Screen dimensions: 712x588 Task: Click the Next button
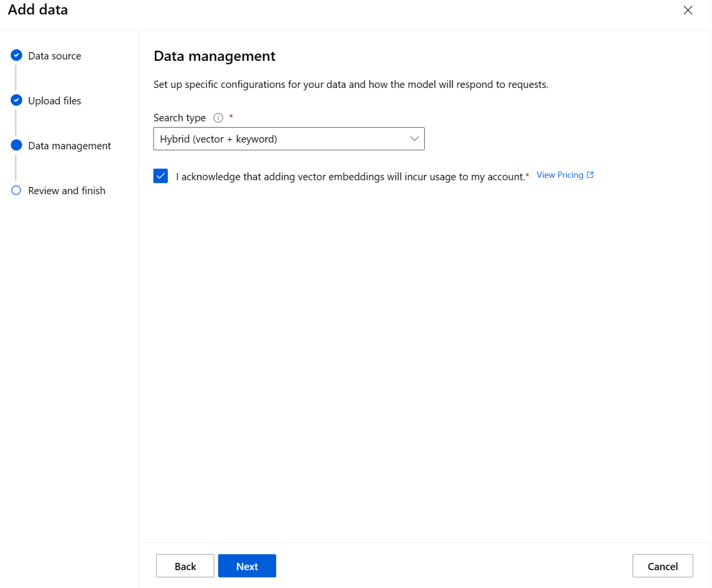point(247,566)
